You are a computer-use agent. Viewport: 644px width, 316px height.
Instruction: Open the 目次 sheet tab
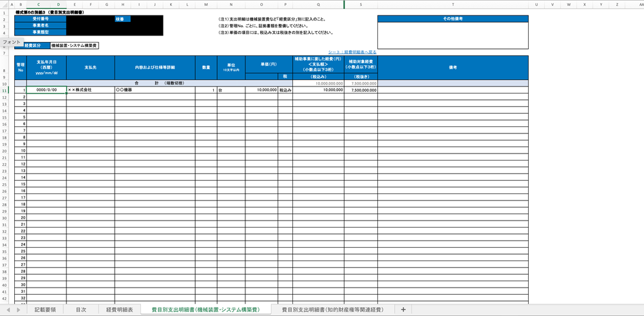tap(80, 310)
